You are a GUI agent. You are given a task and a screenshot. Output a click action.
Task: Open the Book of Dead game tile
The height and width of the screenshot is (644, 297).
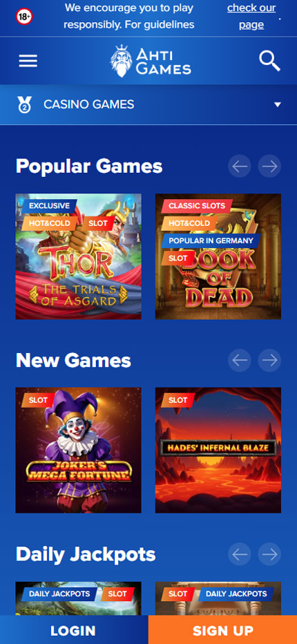pos(218,256)
